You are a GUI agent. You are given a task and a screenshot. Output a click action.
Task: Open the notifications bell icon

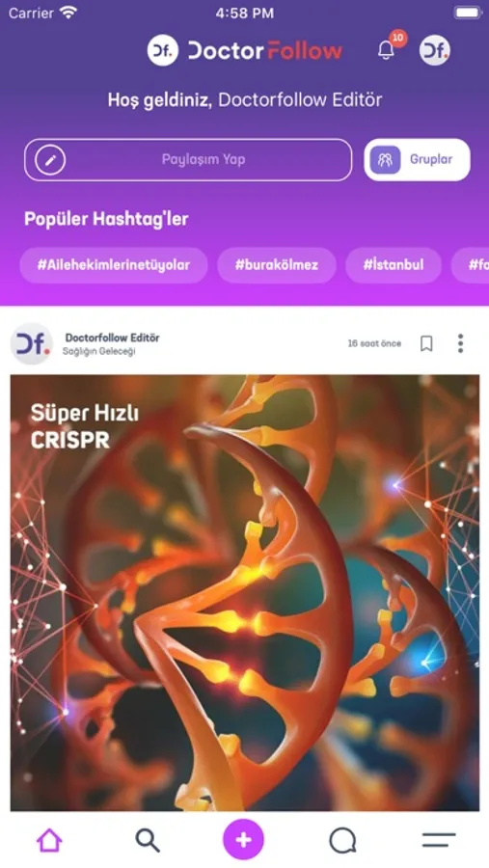coord(386,50)
